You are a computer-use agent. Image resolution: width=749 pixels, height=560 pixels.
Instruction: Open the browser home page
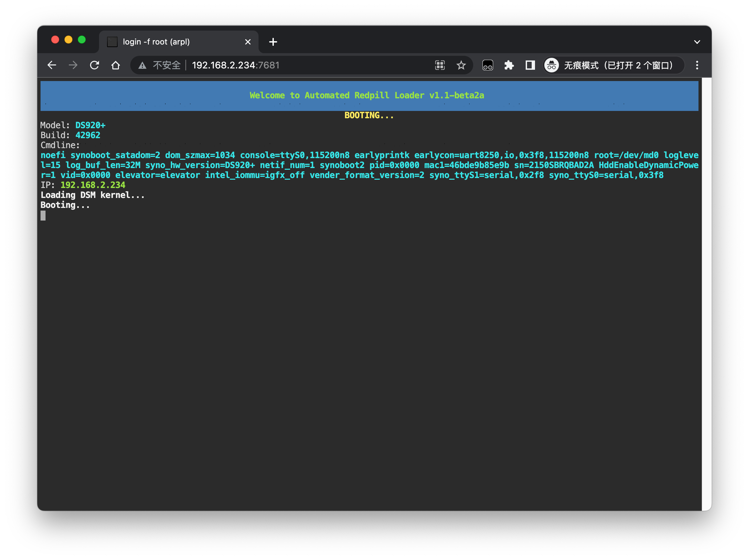click(116, 65)
